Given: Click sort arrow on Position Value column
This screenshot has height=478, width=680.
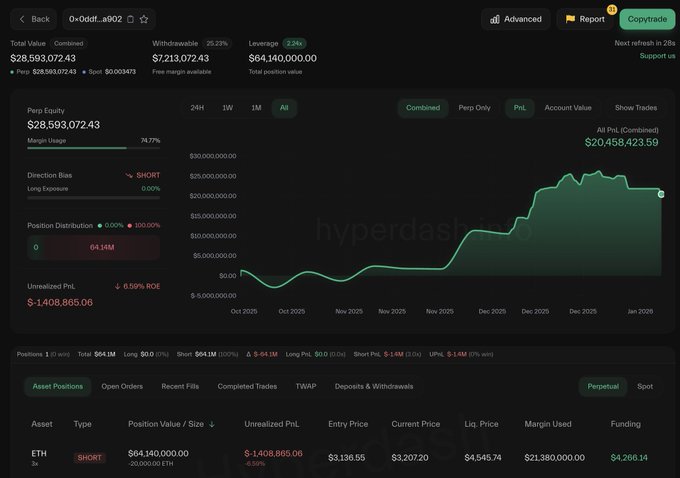Looking at the screenshot, I should pyautogui.click(x=212, y=424).
